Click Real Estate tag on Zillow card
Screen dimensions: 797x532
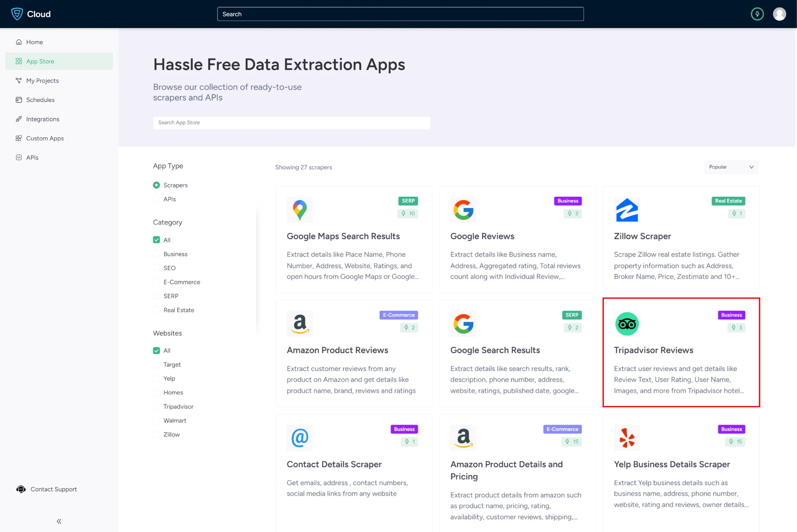pos(728,201)
